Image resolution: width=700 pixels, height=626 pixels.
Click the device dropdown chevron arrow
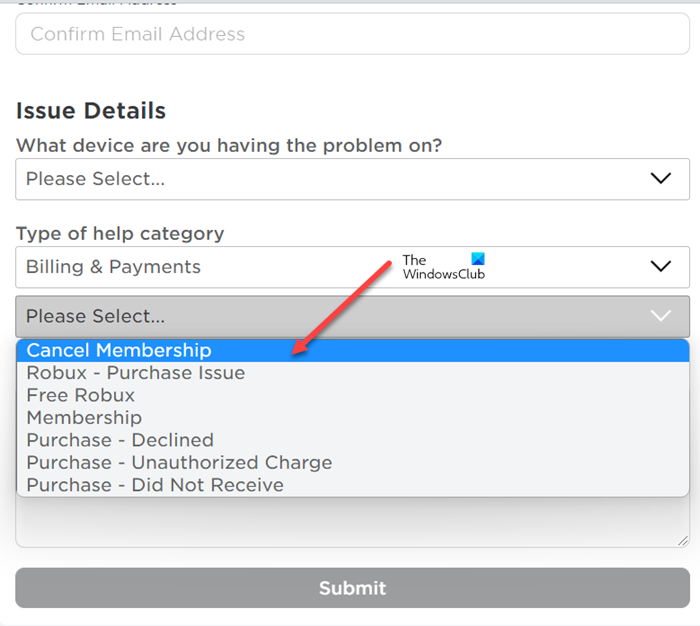pyautogui.click(x=660, y=179)
